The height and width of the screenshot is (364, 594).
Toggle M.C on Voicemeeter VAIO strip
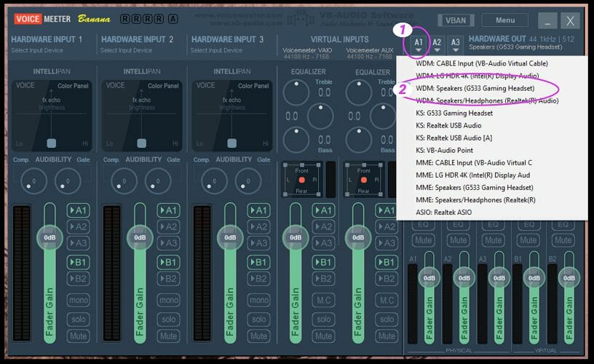pyautogui.click(x=323, y=300)
